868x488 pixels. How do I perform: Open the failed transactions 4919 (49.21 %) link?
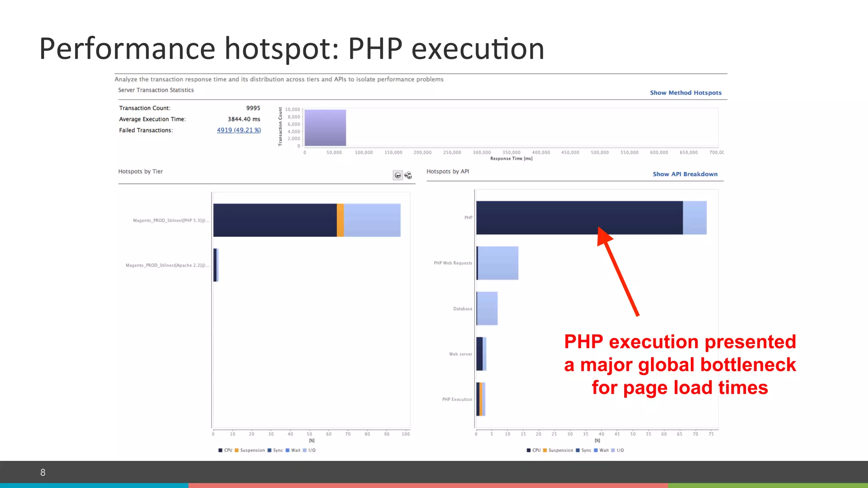239,130
